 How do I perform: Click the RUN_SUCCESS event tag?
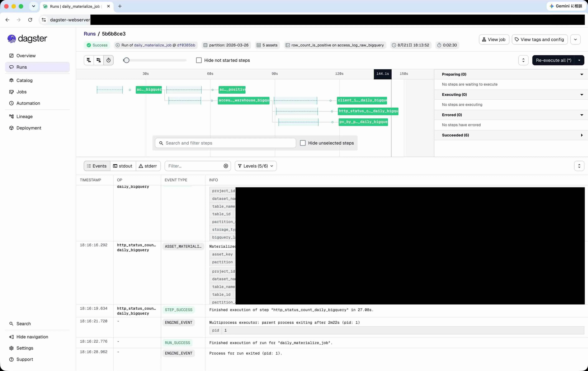click(x=177, y=343)
